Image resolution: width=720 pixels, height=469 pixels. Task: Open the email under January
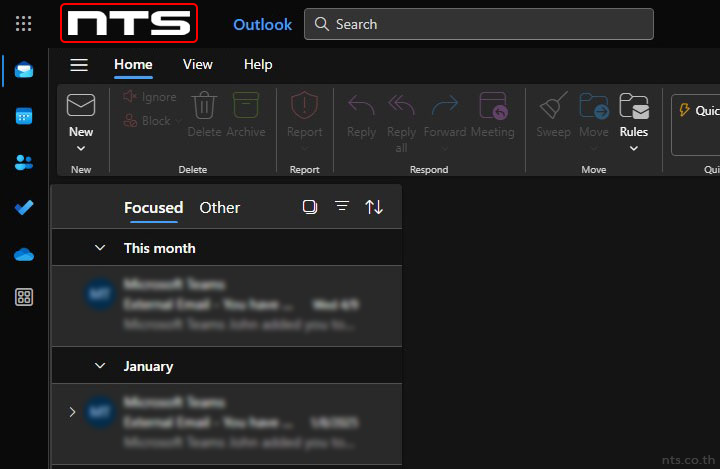tap(227, 424)
